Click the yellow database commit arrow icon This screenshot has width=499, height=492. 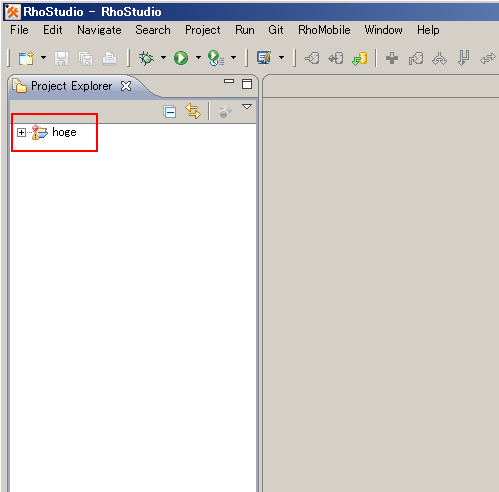click(360, 59)
